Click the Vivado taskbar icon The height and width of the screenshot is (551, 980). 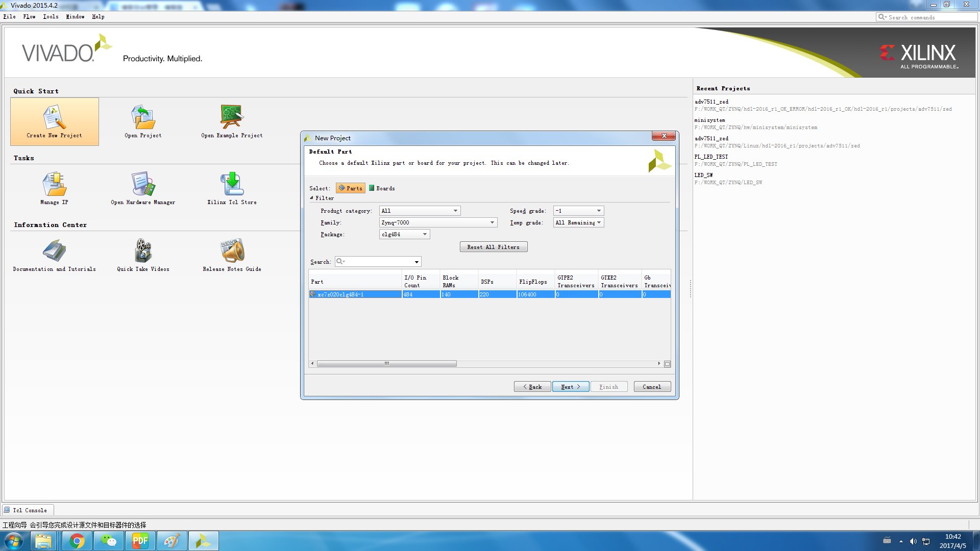[x=204, y=541]
